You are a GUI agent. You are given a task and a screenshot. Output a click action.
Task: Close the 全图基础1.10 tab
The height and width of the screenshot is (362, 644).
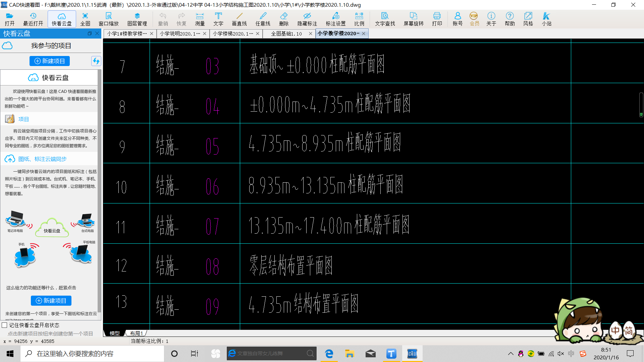click(311, 34)
